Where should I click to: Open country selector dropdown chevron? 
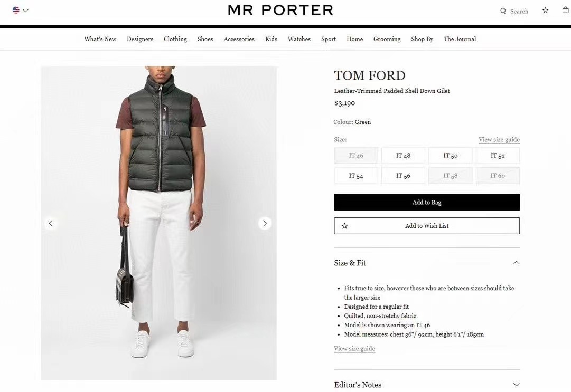pos(25,11)
